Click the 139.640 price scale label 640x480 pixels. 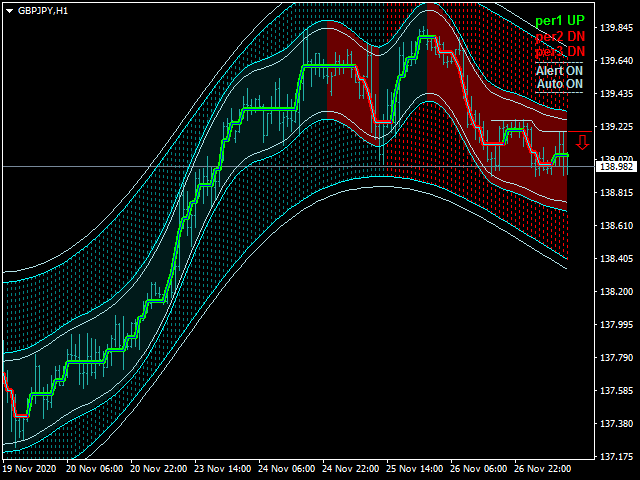point(617,61)
